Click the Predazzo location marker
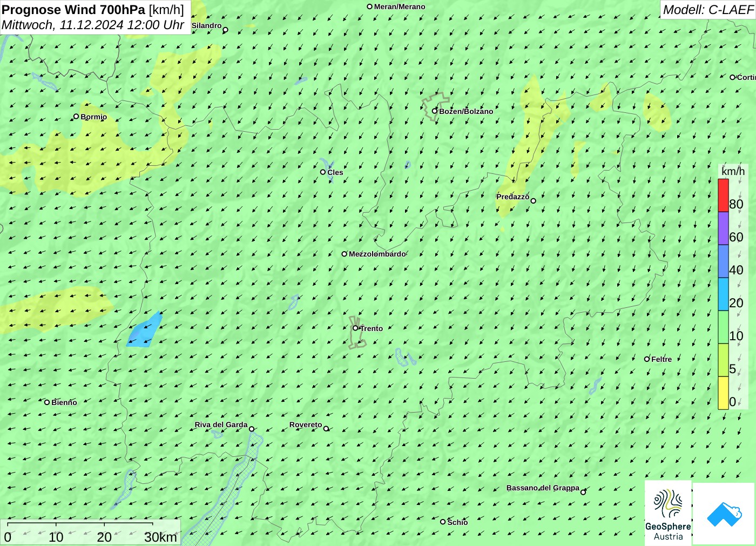 point(534,201)
